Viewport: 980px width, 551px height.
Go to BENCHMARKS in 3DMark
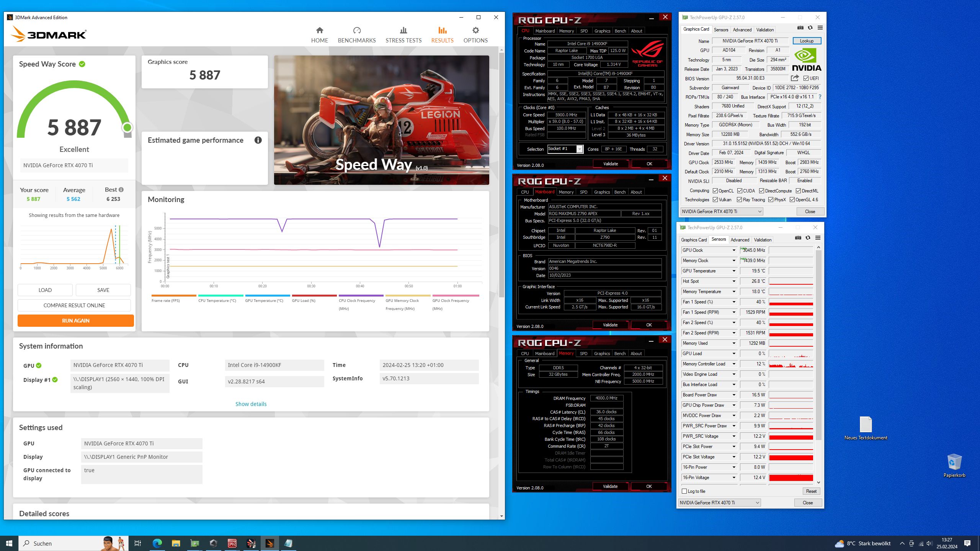[357, 35]
